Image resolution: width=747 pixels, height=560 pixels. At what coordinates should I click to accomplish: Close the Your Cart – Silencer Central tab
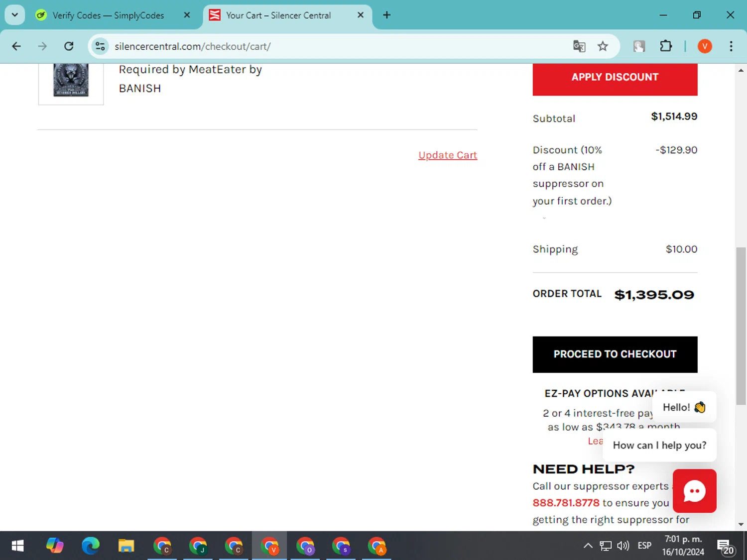point(361,15)
